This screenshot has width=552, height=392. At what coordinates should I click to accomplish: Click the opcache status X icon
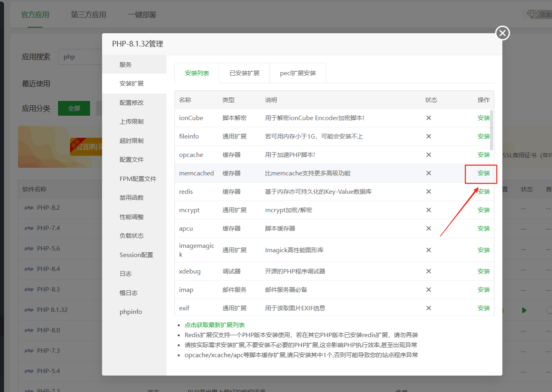pos(429,155)
